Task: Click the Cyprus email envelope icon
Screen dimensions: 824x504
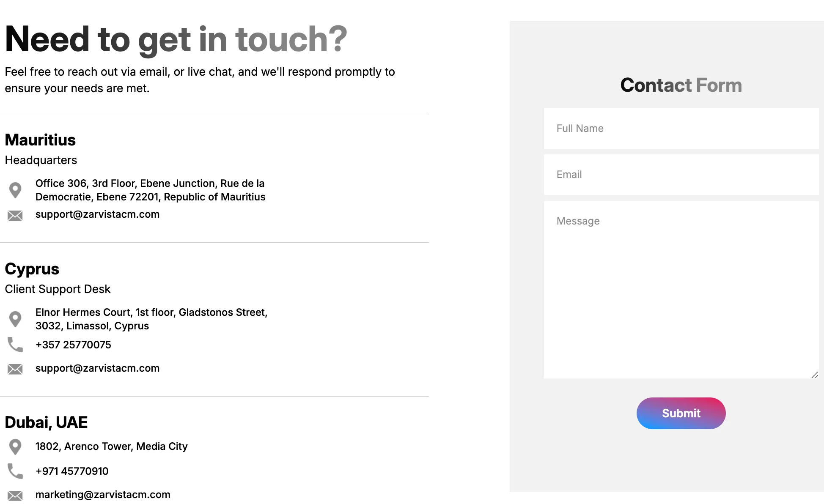Action: coord(15,369)
